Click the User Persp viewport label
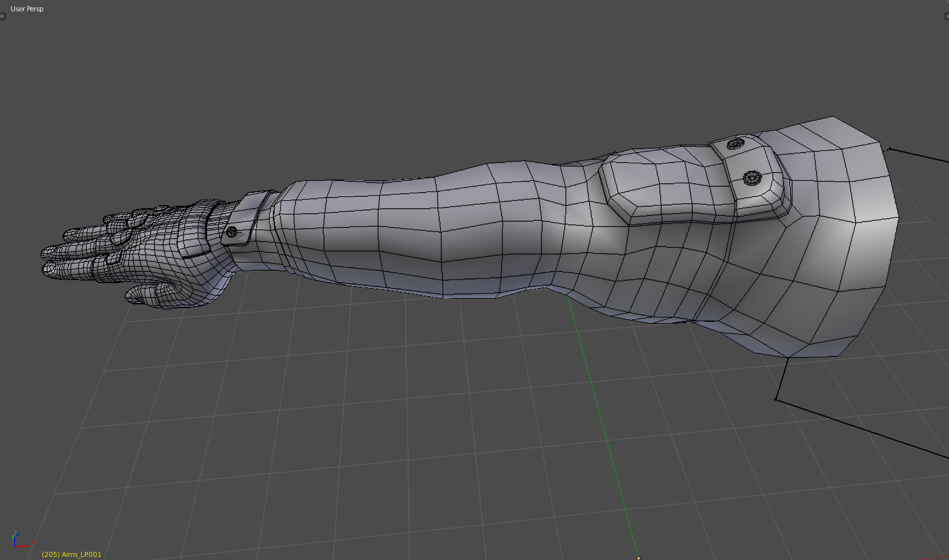 (27, 9)
